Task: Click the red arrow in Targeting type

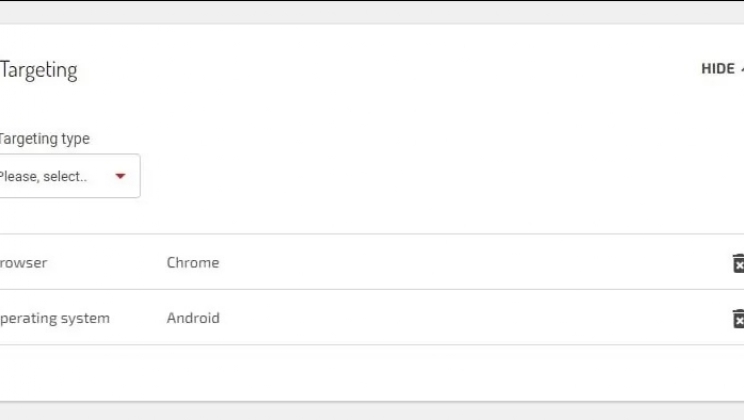Action: pyautogui.click(x=121, y=177)
